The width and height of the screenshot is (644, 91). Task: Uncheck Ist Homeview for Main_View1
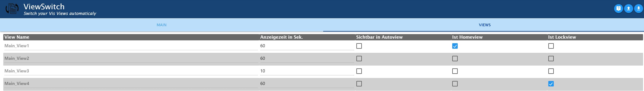pos(455,46)
